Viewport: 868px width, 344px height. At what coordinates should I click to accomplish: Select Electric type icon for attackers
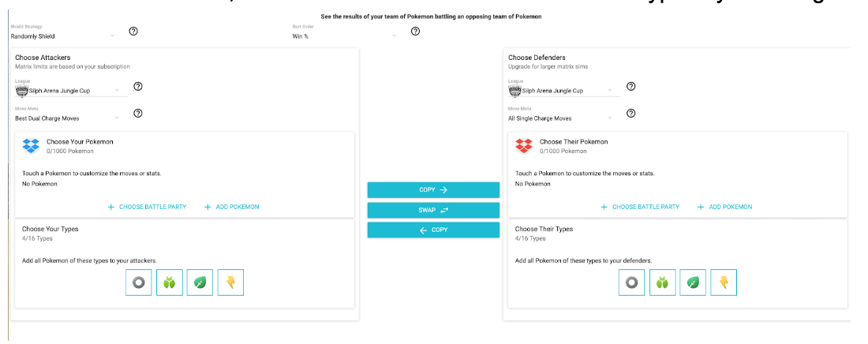point(231,282)
